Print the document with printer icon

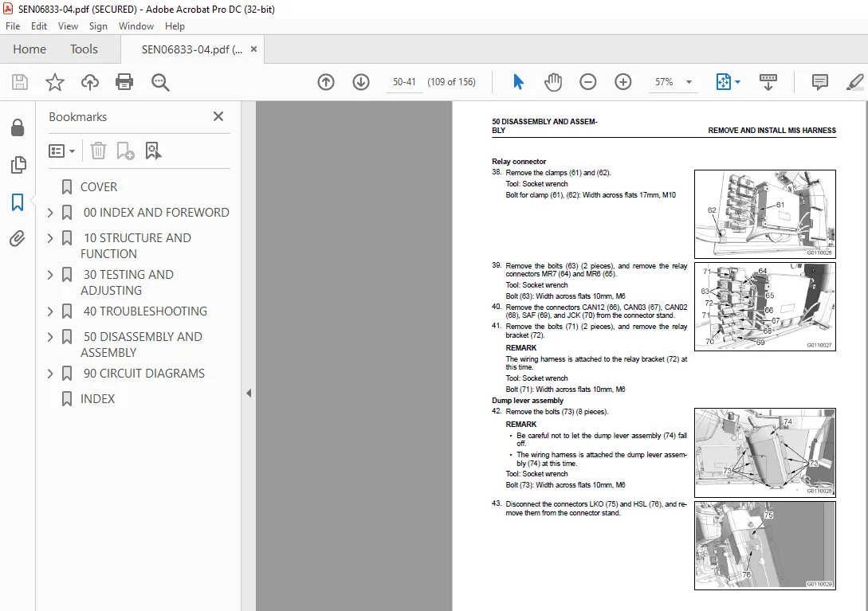pos(124,83)
